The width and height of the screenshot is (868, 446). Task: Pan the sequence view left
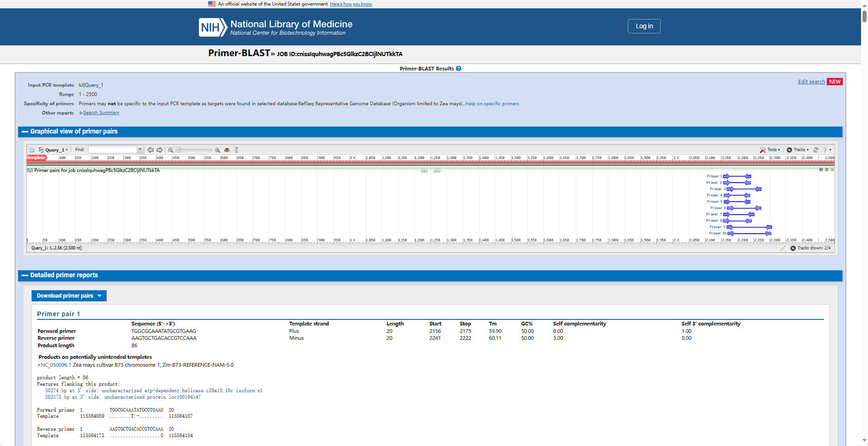coord(150,150)
